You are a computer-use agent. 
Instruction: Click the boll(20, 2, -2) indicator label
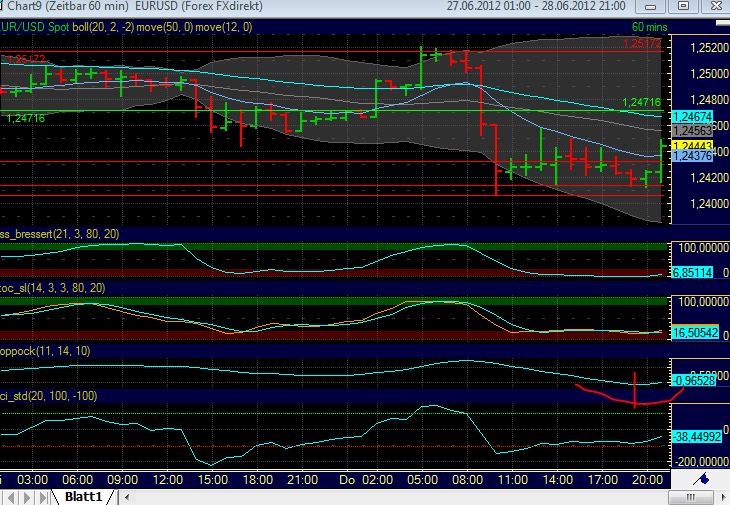point(103,27)
